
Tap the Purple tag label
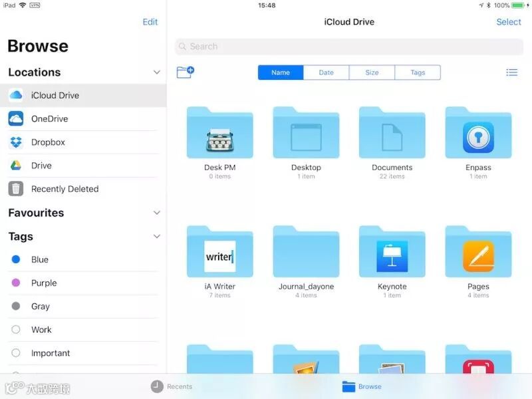[44, 283]
